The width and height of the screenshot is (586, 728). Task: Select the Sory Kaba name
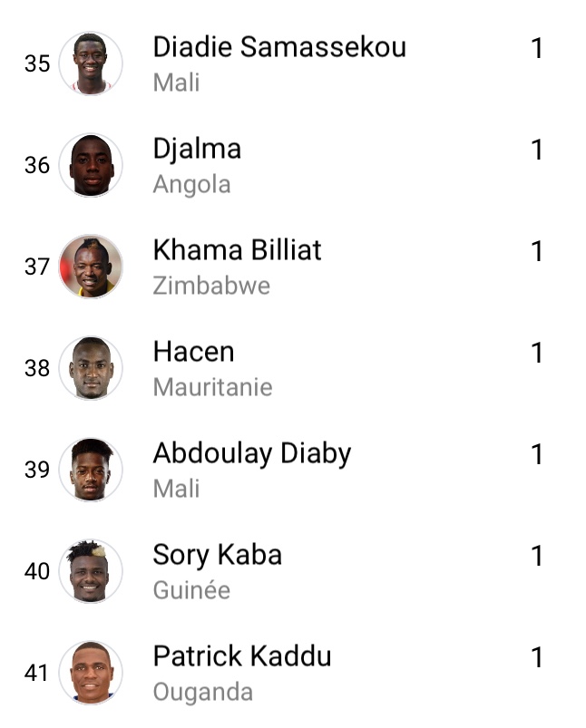(218, 555)
